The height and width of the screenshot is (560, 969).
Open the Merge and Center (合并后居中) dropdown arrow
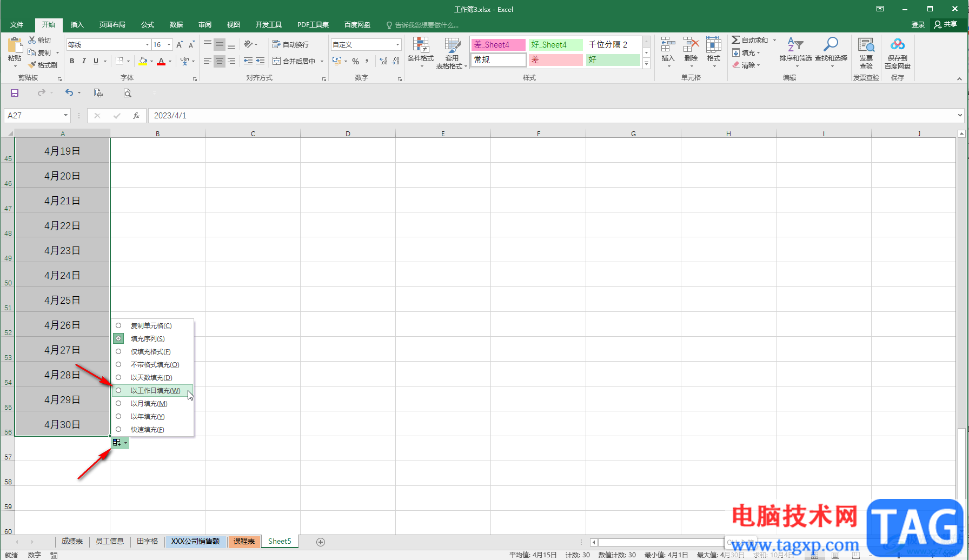coord(322,61)
